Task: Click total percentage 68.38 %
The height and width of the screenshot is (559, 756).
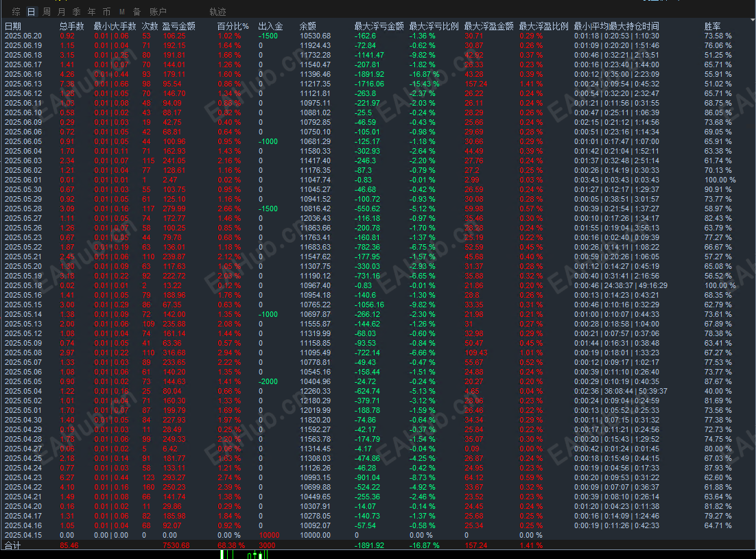Action: point(231,545)
